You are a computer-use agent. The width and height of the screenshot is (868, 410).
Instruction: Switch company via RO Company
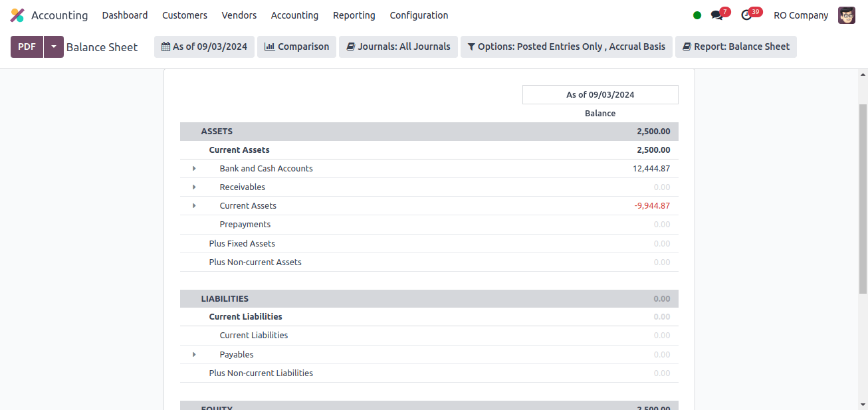click(801, 15)
